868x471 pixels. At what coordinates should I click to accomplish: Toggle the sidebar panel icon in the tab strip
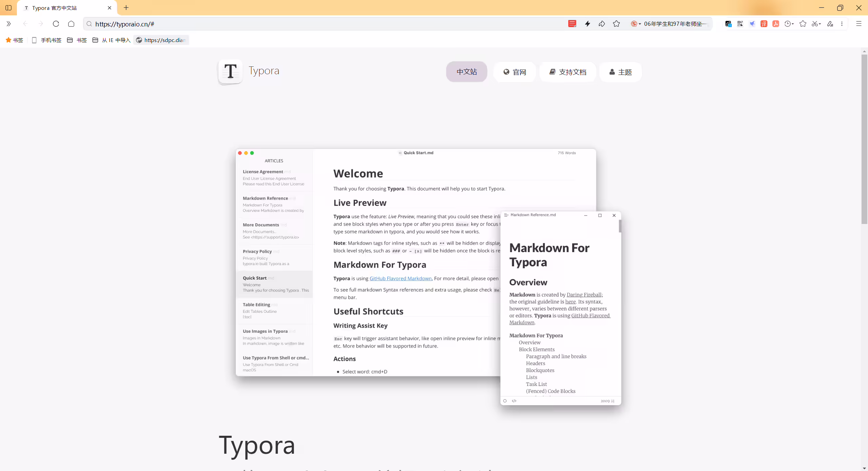[8, 7]
